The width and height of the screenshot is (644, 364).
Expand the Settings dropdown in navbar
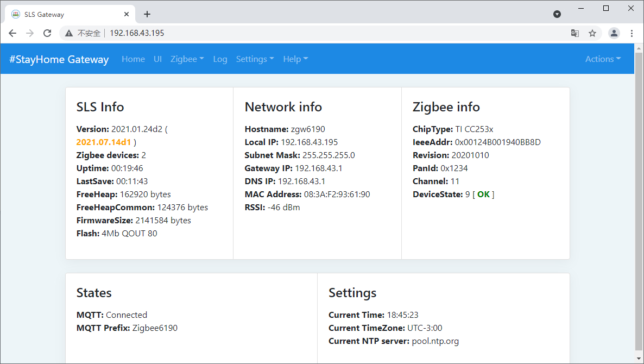255,59
